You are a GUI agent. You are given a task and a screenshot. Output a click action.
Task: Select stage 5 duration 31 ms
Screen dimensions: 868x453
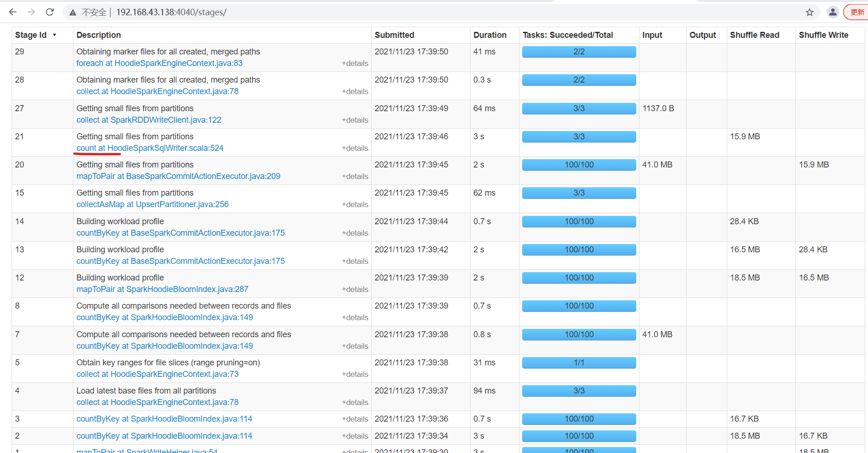point(484,363)
